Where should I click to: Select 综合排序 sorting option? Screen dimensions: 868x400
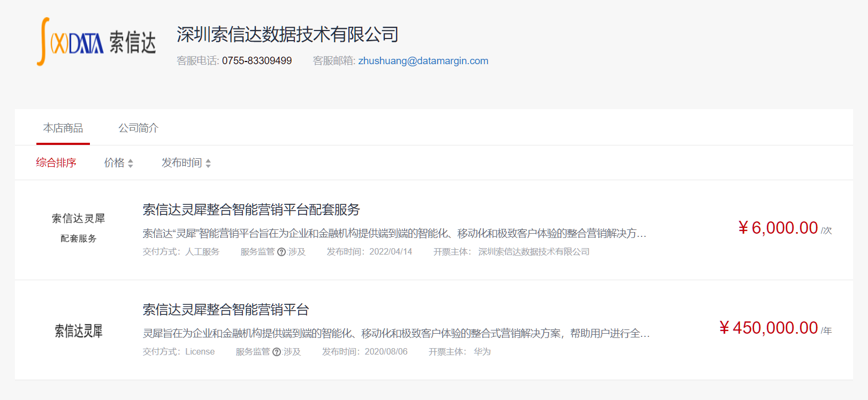(56, 163)
